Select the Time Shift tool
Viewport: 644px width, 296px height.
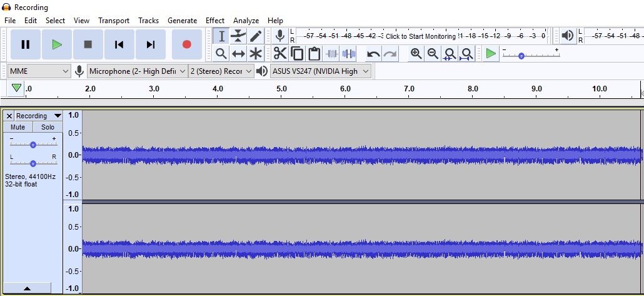coord(238,53)
